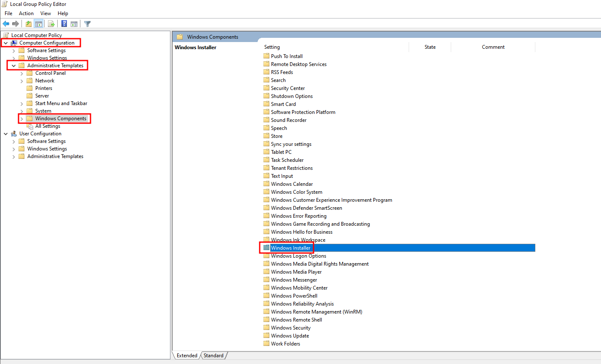Screen dimensions: 601x364
Task: Open the View menu
Action: pyautogui.click(x=45, y=13)
